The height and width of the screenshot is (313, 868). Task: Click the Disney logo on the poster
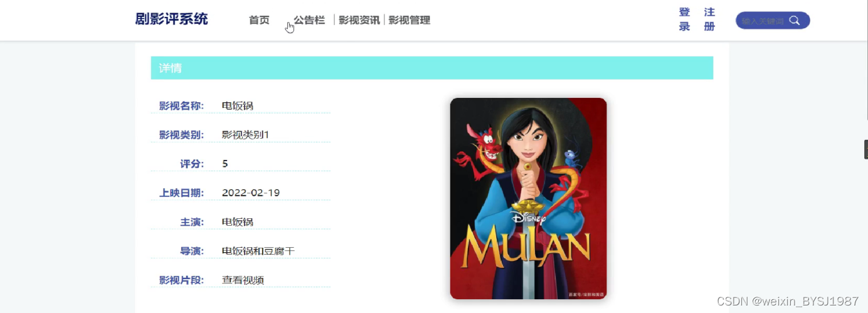pyautogui.click(x=529, y=218)
